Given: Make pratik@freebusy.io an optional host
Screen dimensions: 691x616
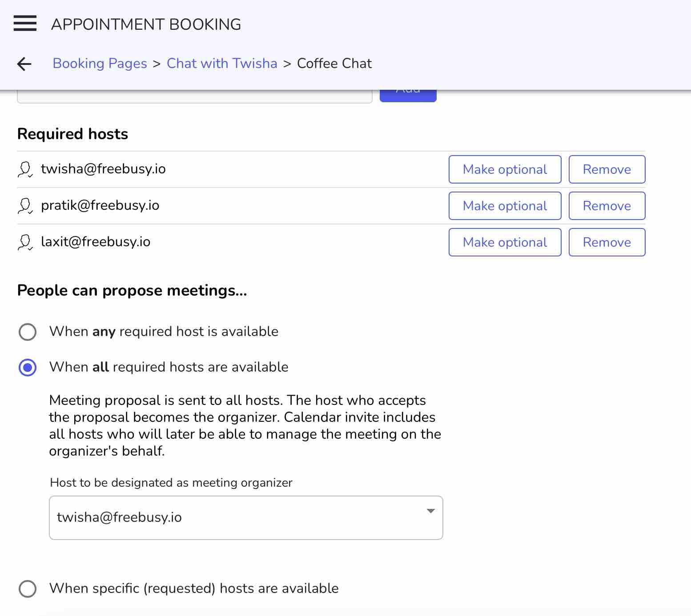Looking at the screenshot, I should coord(505,206).
